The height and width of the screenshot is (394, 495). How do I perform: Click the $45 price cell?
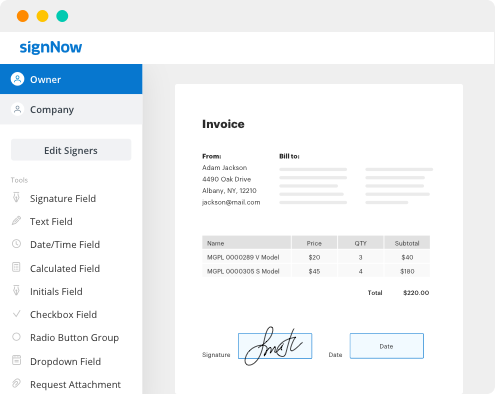tap(314, 271)
